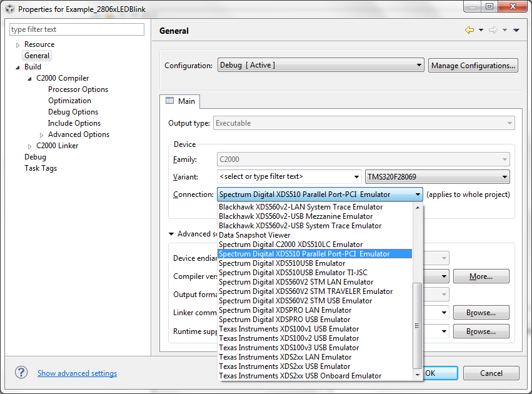Click the More button for compiler version

click(x=481, y=276)
